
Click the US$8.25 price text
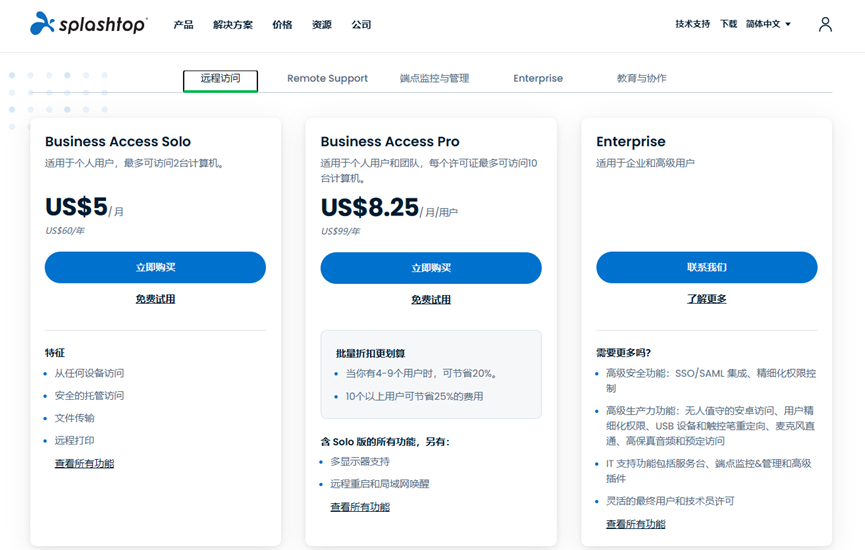pos(370,207)
